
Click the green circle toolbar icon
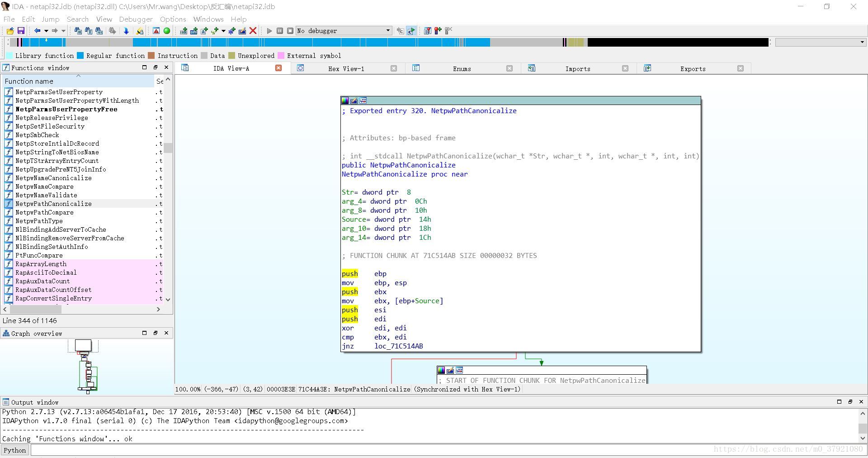click(x=167, y=31)
